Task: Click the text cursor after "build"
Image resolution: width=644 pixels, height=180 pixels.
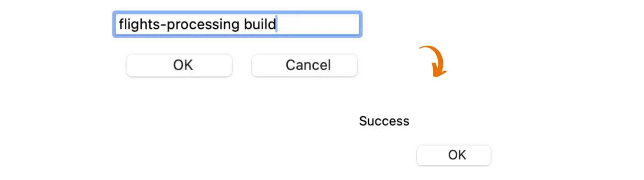Action: (x=276, y=24)
